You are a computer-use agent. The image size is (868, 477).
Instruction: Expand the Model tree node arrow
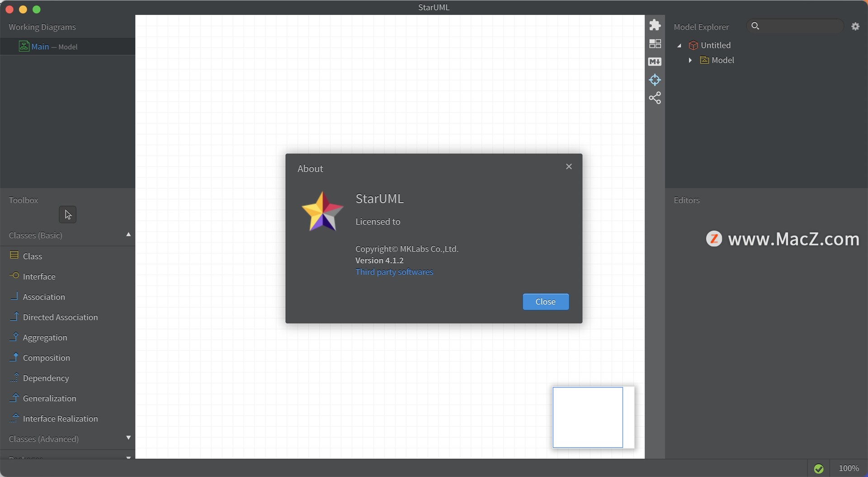(690, 60)
